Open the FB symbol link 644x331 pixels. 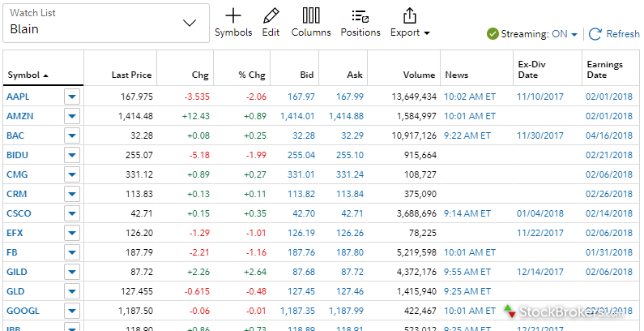coord(12,252)
